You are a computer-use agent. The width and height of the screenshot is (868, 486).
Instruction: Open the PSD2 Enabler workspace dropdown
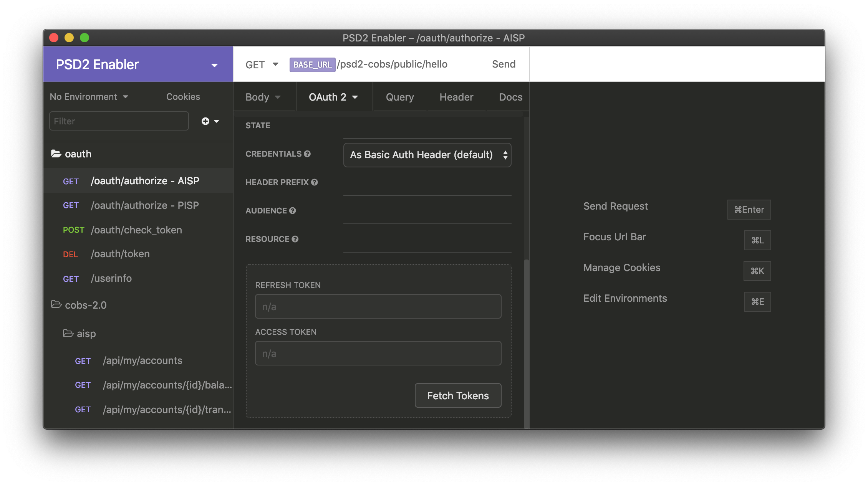coord(137,64)
